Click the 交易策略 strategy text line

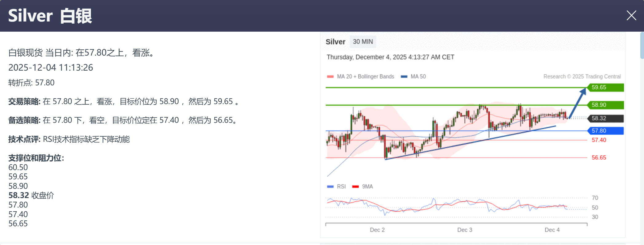(x=123, y=102)
